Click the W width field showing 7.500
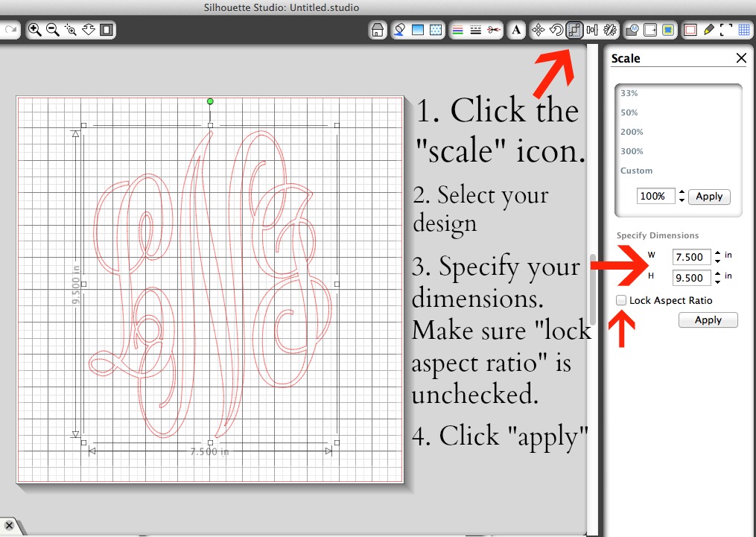This screenshot has height=537, width=756. point(691,257)
